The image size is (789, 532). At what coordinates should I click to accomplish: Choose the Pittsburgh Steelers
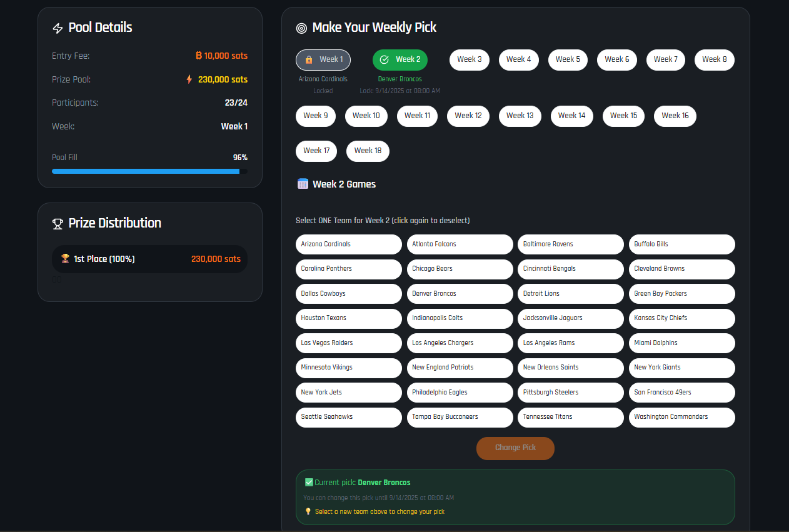[571, 393]
